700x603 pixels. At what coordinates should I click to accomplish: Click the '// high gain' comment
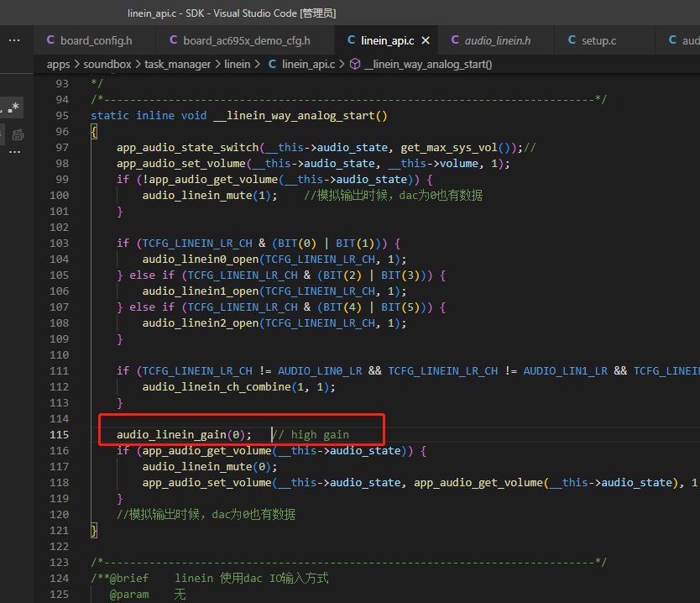311,434
